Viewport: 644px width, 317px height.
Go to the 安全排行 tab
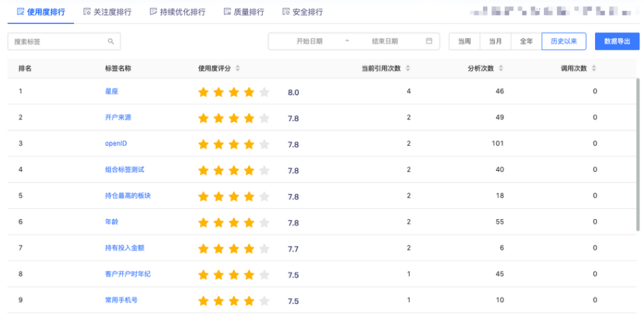(303, 12)
